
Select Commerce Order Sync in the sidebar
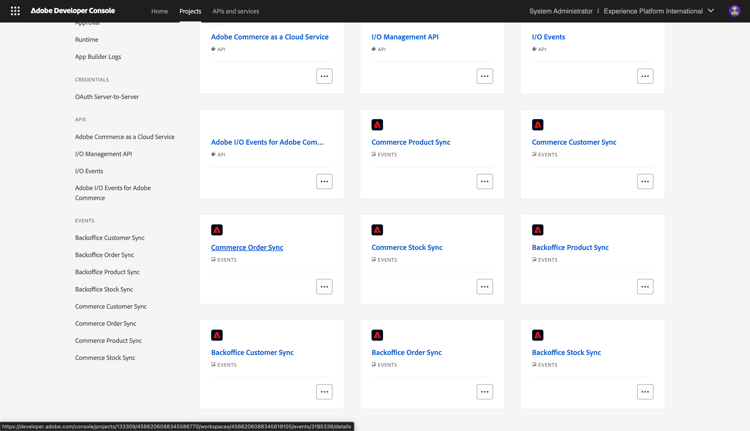(105, 324)
